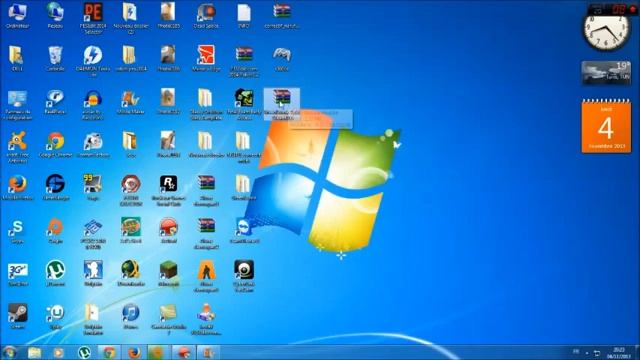Viewport: 640px width, 360px height.
Task: Launch the Origin shortcut
Action: click(x=55, y=231)
